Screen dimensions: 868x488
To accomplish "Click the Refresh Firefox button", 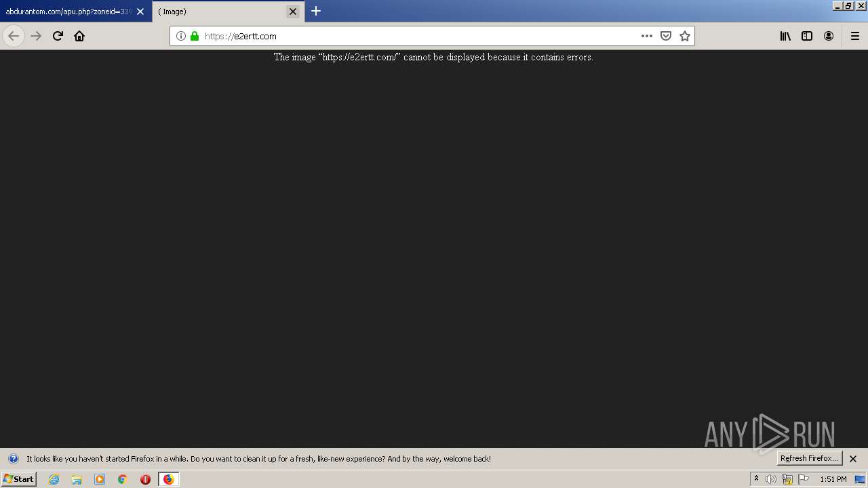I will [x=809, y=458].
